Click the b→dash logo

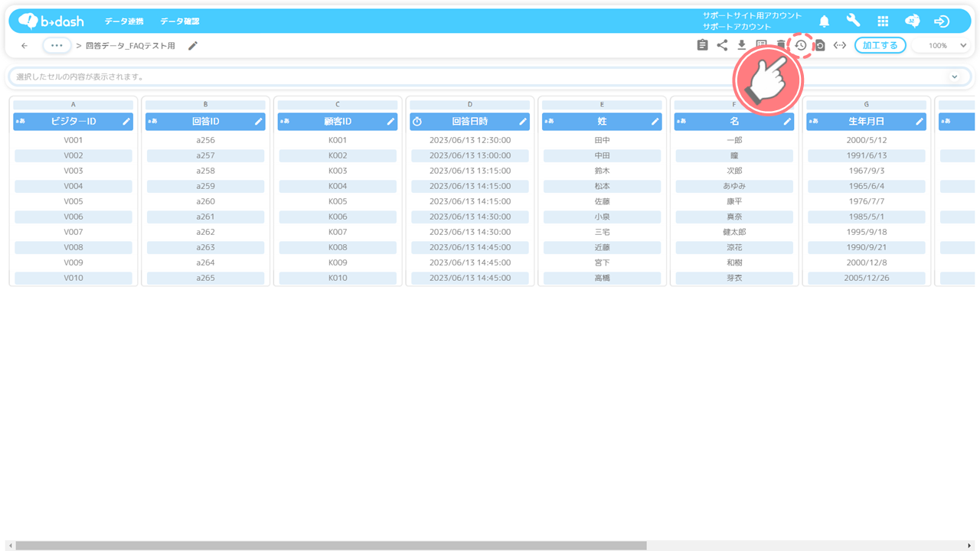tap(51, 21)
